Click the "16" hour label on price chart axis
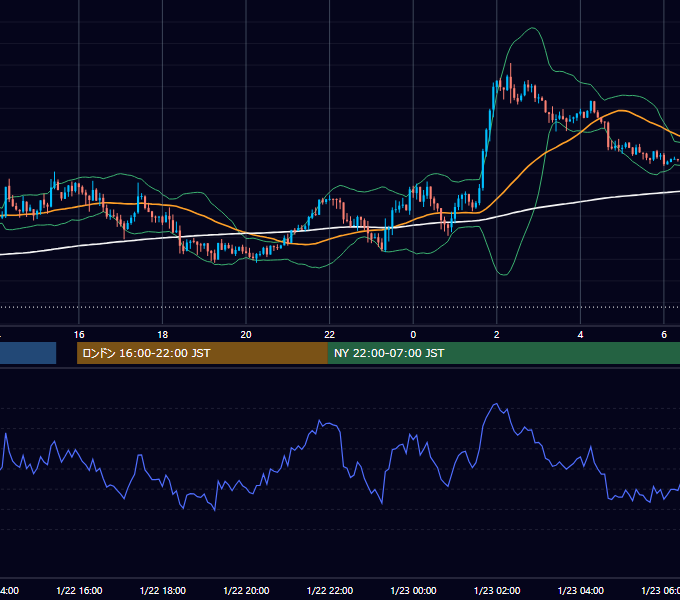Screen dimensions: 680x600 (x=79, y=335)
